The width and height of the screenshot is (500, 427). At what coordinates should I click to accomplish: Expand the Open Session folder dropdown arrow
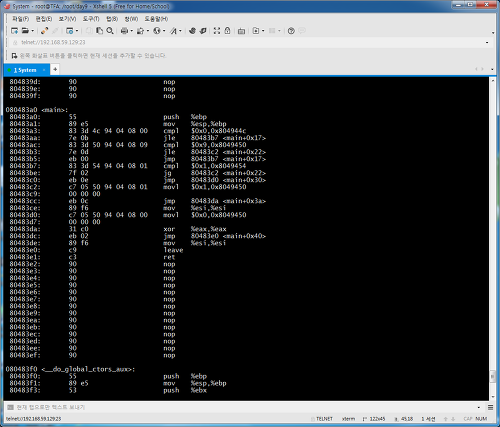pos(32,31)
